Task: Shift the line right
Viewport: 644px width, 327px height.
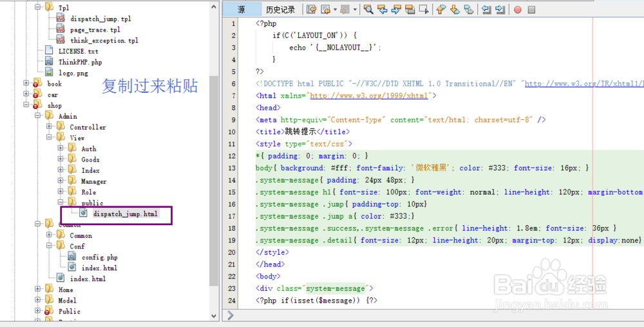Action: pyautogui.click(x=500, y=10)
